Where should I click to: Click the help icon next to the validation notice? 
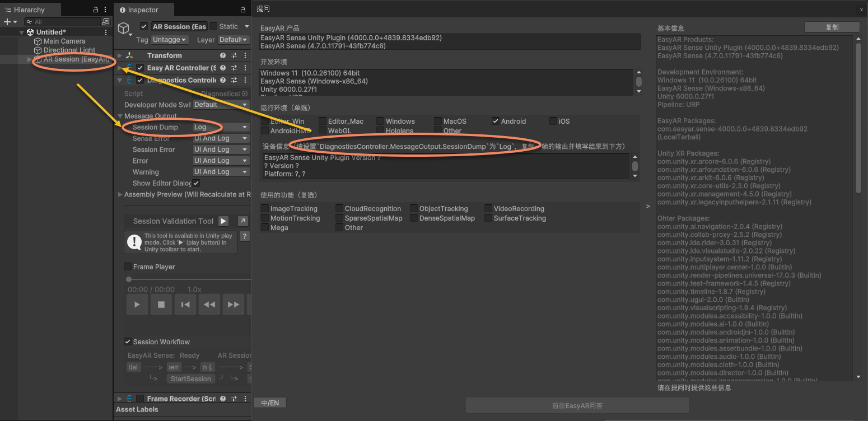245,236
